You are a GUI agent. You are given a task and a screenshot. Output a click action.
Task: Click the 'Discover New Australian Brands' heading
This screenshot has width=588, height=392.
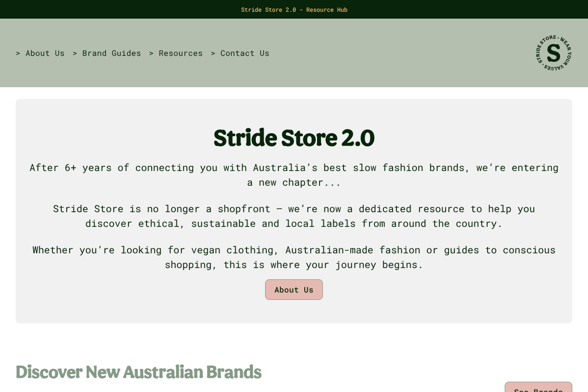(x=139, y=372)
